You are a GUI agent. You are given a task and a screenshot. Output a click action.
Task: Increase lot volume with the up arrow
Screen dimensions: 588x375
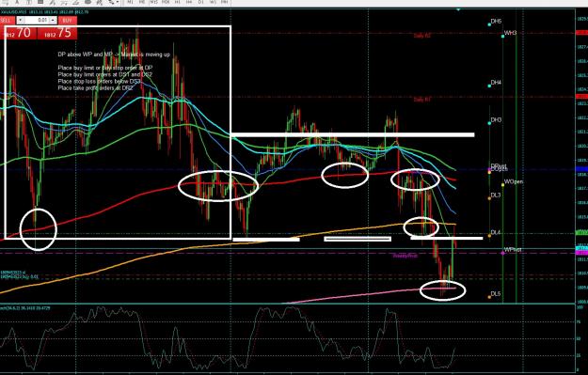[x=53, y=21]
